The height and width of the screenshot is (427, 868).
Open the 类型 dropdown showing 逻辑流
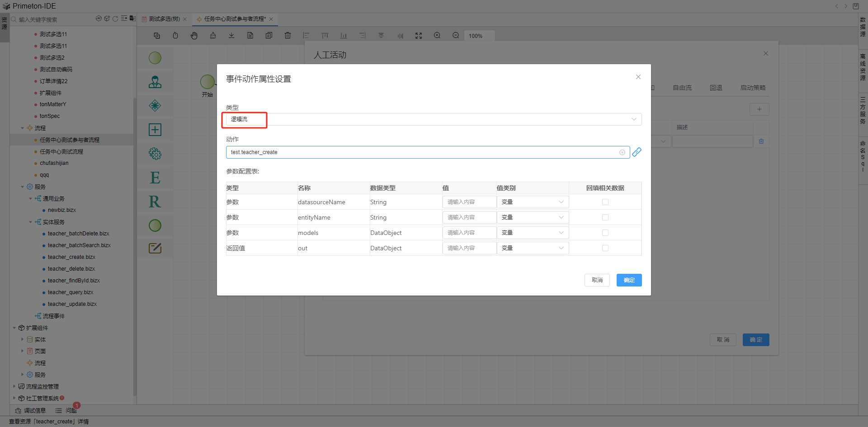tap(433, 119)
